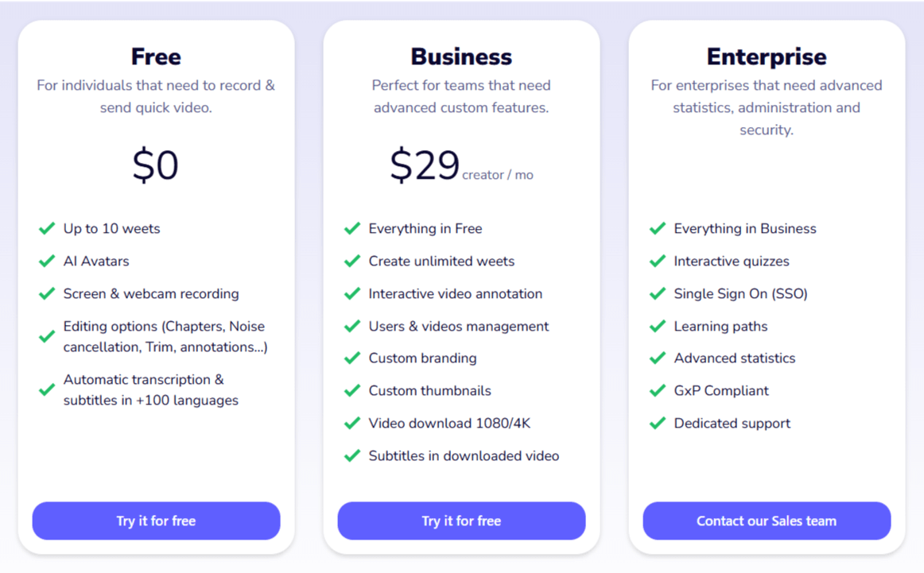Select the Business plan heading

coord(461,56)
